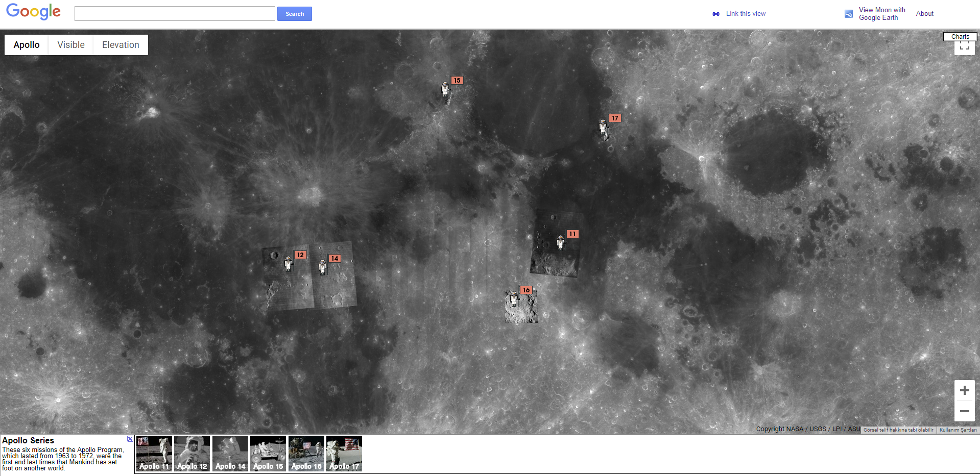Click Copyright NASA / USGS / LPI / ASU text
980x476 pixels.
click(808, 429)
